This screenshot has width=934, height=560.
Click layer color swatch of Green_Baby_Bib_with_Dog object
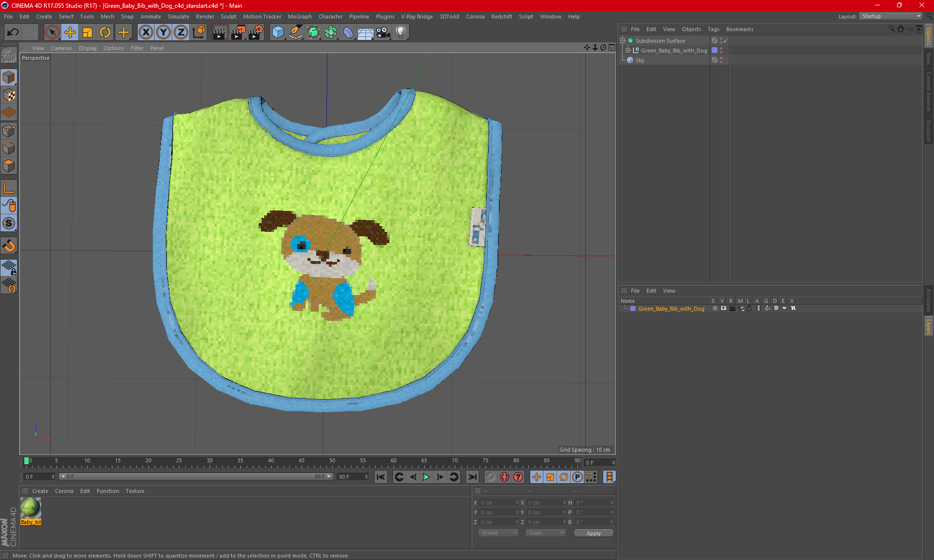click(x=714, y=51)
